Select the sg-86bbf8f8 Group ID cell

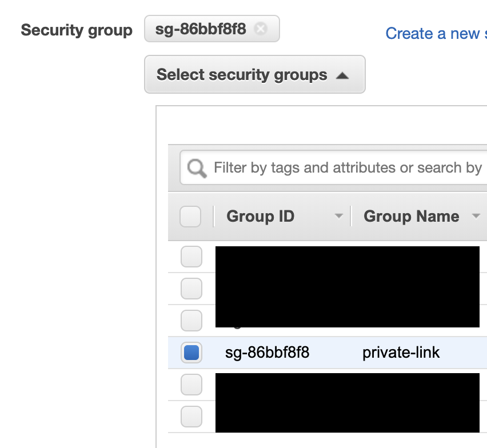point(267,353)
